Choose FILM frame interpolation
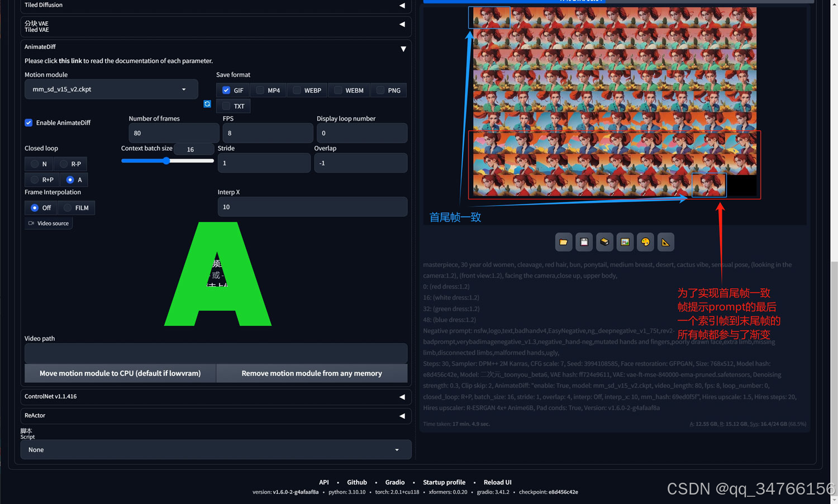 [68, 208]
